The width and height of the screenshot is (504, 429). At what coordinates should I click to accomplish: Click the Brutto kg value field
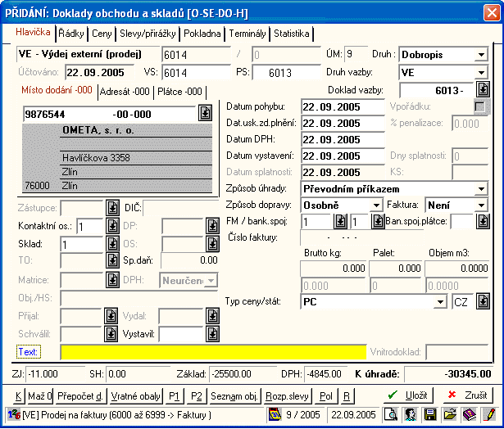click(334, 269)
